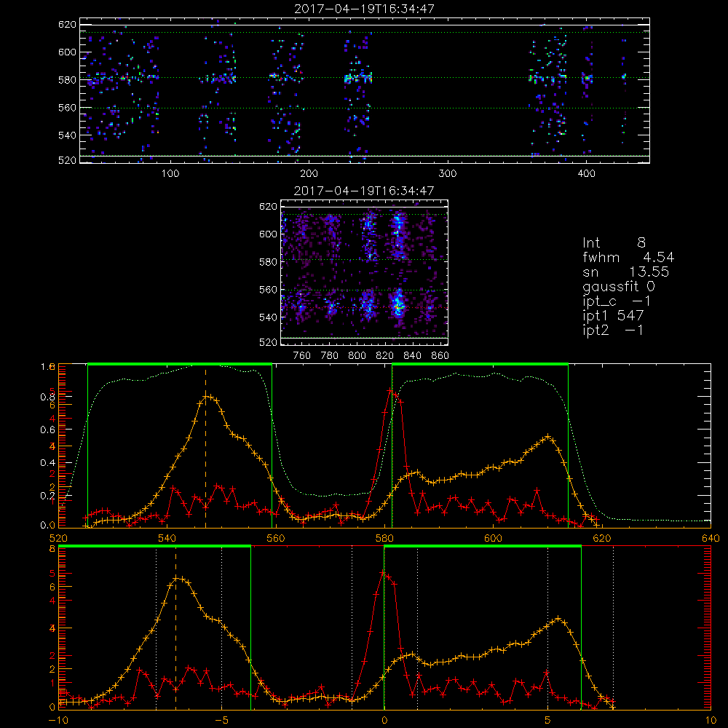Viewport: 728px width, 728px height.
Task: Click red peak at 0 in bottom plot
Action: (383, 573)
